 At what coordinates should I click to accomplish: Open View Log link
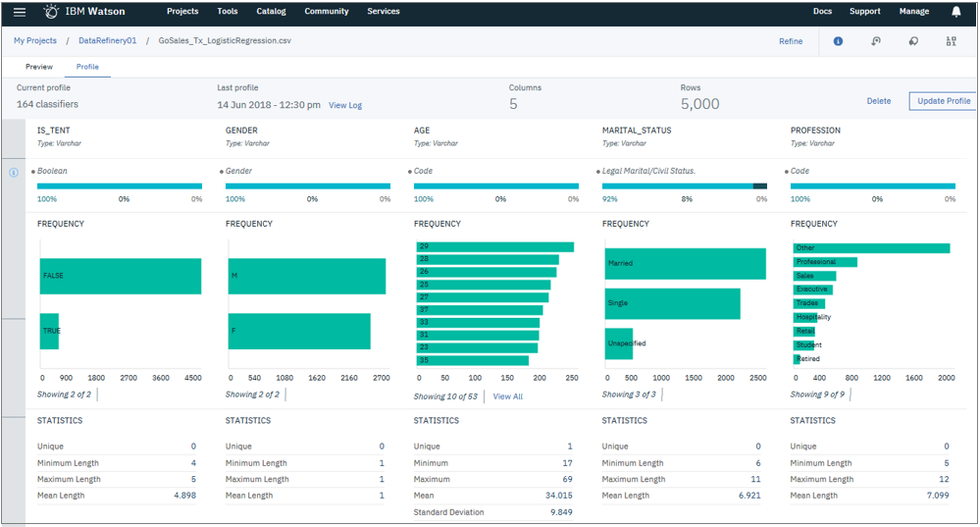[345, 105]
